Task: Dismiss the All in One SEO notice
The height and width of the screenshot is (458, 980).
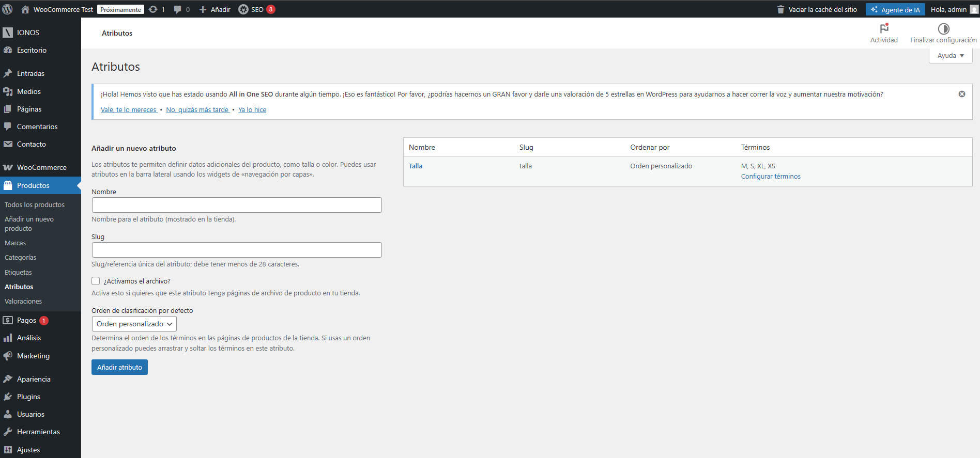Action: coord(962,94)
